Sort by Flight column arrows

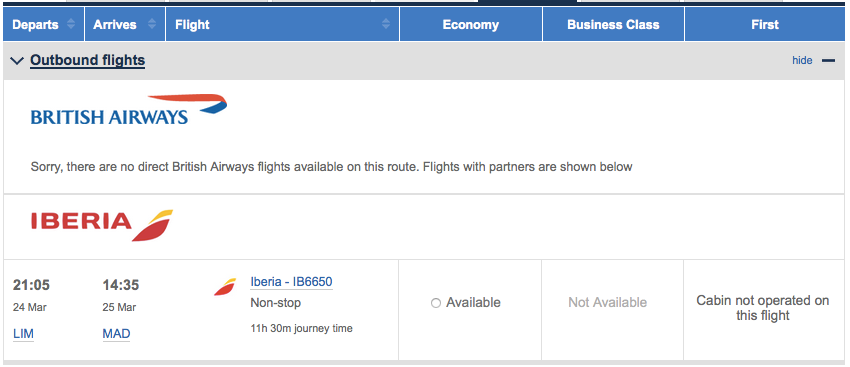point(385,24)
